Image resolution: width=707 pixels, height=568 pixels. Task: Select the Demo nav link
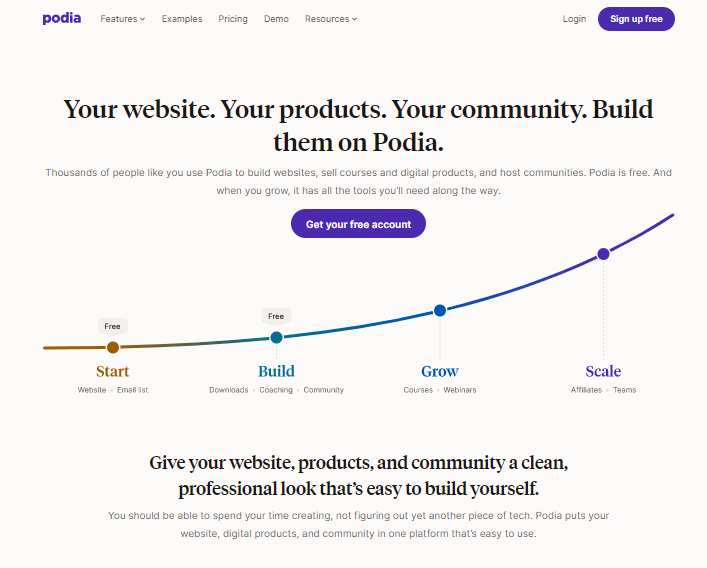[x=276, y=19]
